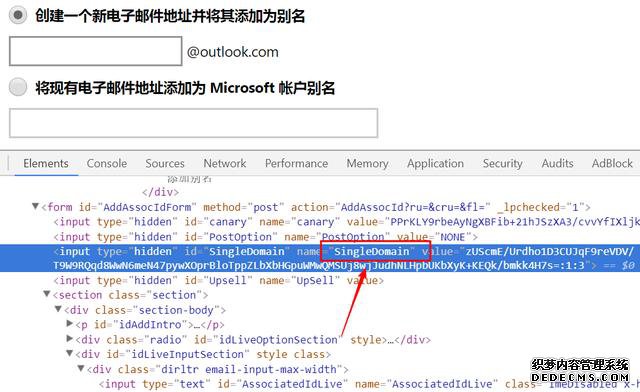Collapse the div section-body node
The width and height of the screenshot is (640, 392).
point(58,310)
